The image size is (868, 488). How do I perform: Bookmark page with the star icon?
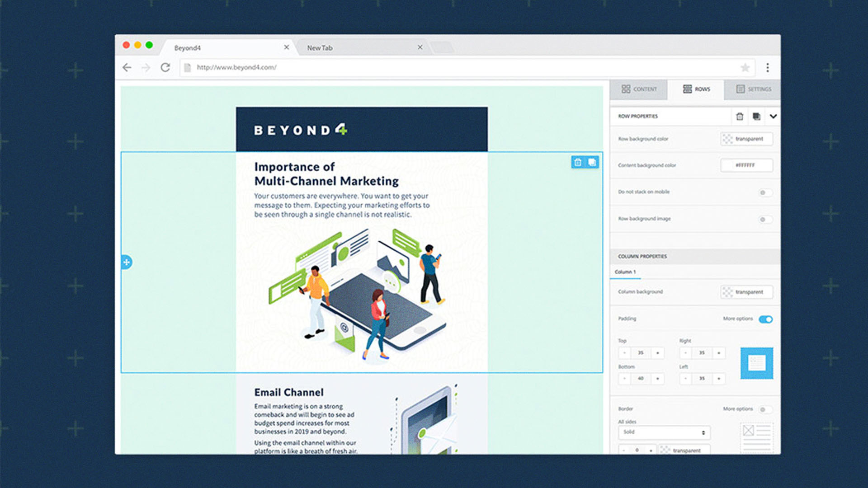(x=745, y=68)
